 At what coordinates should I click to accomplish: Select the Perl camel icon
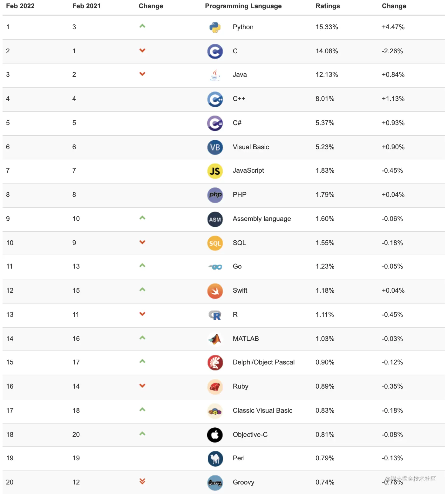(x=215, y=459)
